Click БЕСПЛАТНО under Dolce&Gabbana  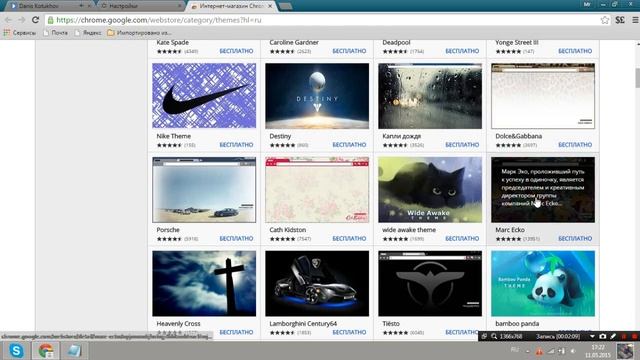coord(575,145)
